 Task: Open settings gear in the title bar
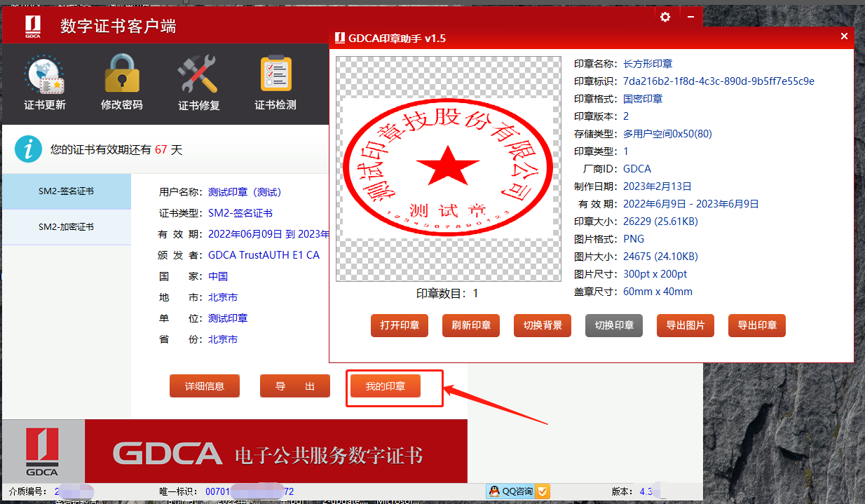pyautogui.click(x=665, y=17)
